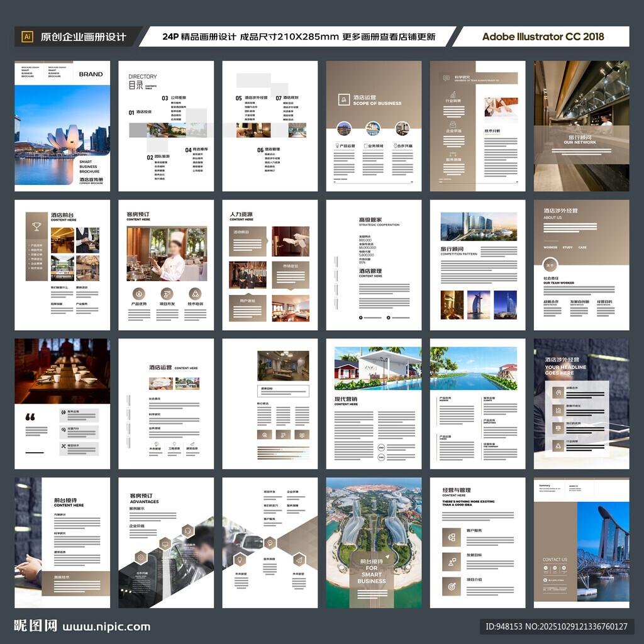Click the square icon beside 酒店运营 SCOPE OF BUSINESS
Image resolution: width=644 pixels, height=644 pixels.
(x=344, y=99)
